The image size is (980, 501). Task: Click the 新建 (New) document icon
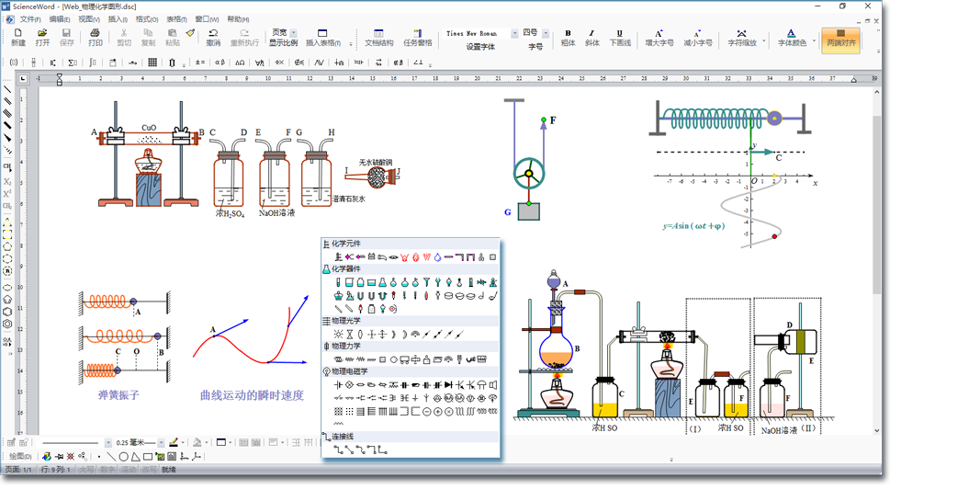click(x=18, y=37)
